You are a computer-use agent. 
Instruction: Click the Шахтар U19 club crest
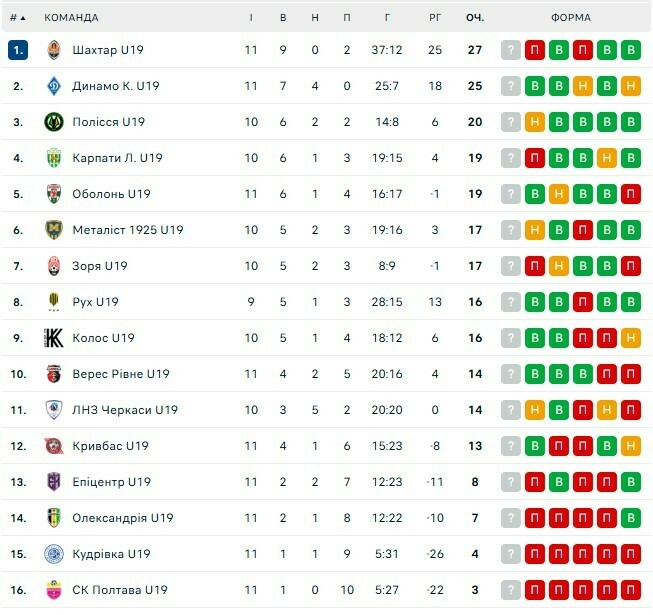click(54, 50)
